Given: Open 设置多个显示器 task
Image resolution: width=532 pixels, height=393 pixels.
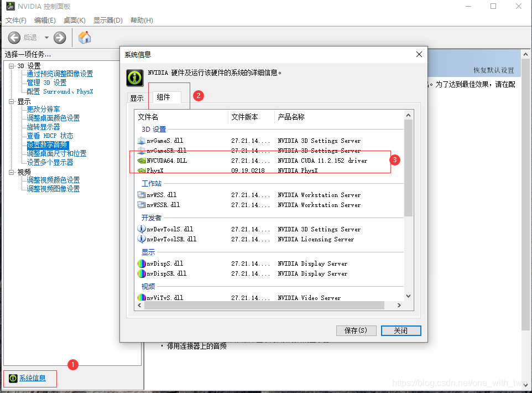Looking at the screenshot, I should tap(50, 162).
